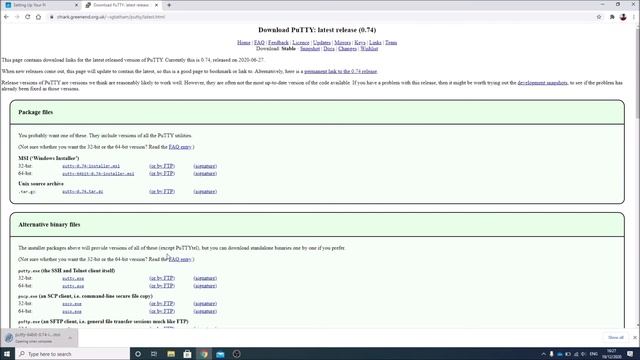Open signature for Unix .tar.gz archive
The width and height of the screenshot is (640, 360).
205,191
